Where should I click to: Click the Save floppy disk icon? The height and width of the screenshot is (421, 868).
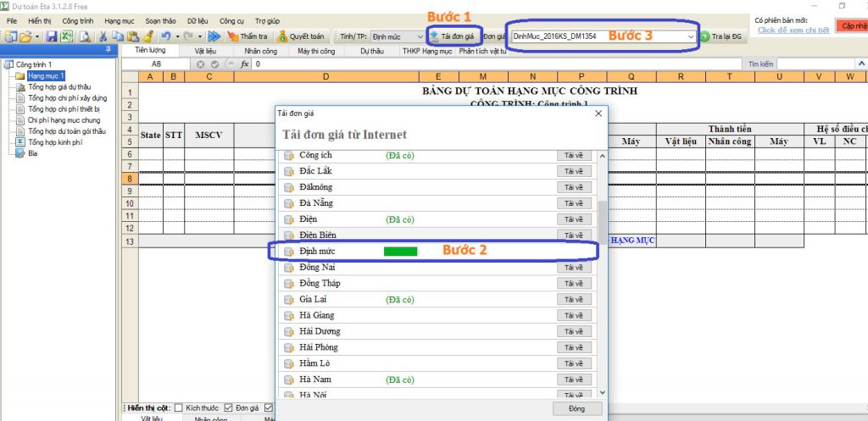click(x=52, y=36)
